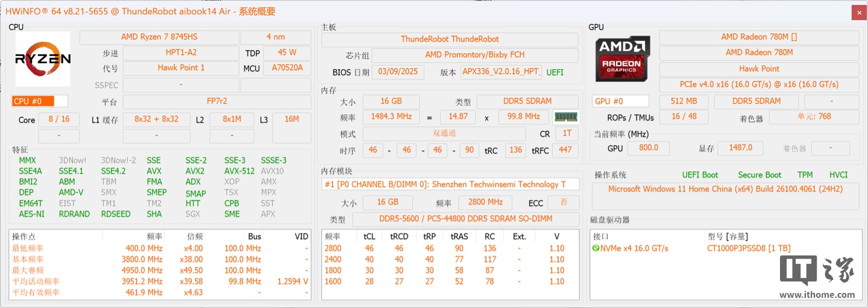Click the Secure Boot indicator
The image size is (868, 308).
[x=759, y=175]
